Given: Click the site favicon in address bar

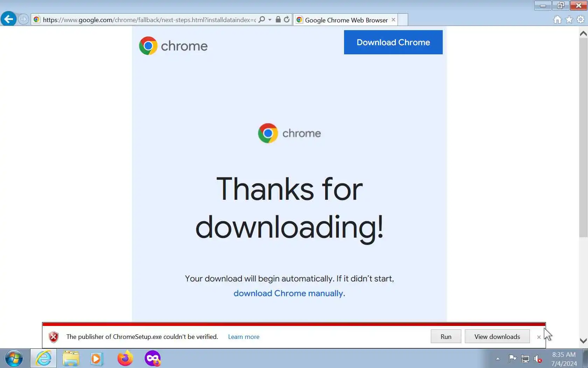Looking at the screenshot, I should (x=36, y=20).
